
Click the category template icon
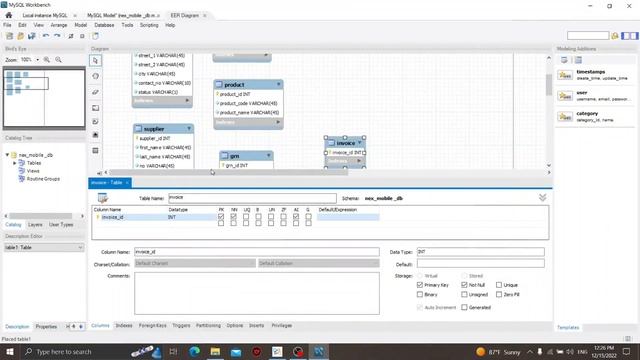click(565, 117)
